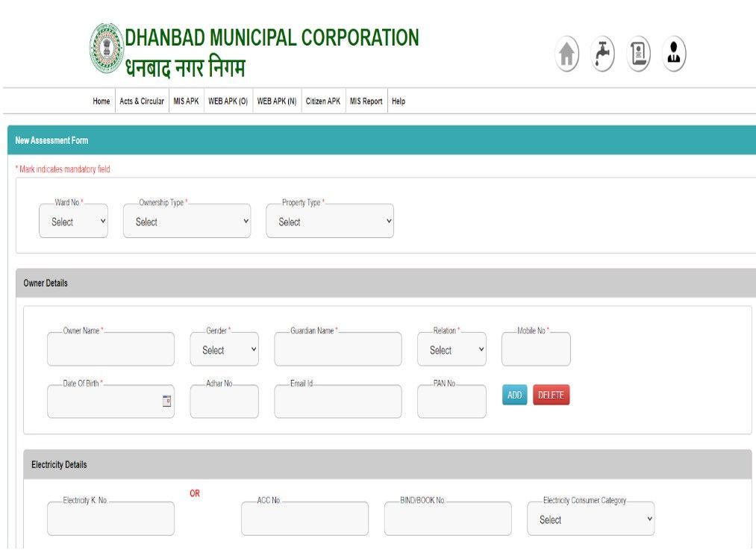Open the Date Of Birth calendar picker
This screenshot has width=756, height=550.
tap(167, 401)
